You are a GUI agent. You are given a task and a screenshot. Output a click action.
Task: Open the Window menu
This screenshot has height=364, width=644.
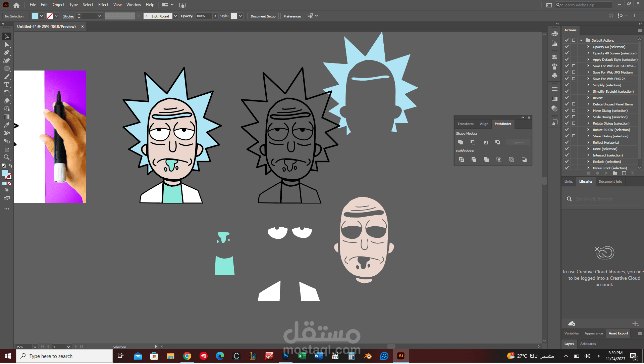[x=133, y=5]
